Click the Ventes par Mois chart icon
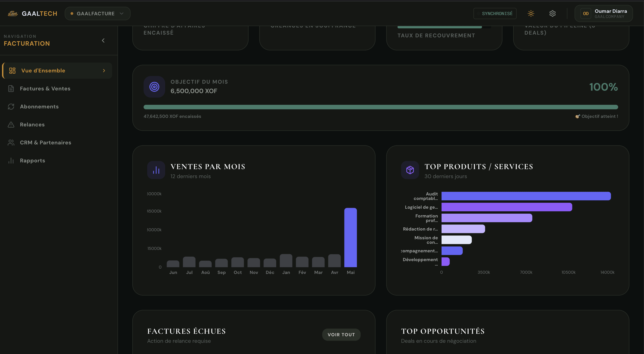The width and height of the screenshot is (644, 354). 156,170
